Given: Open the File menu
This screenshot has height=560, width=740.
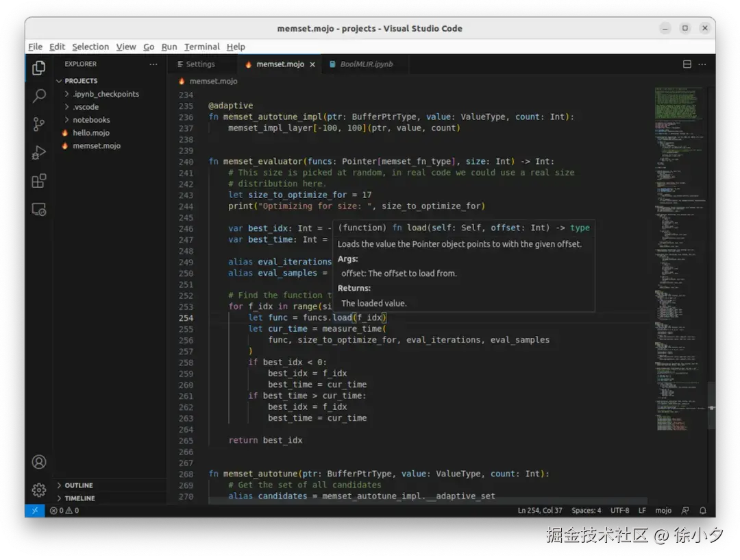Looking at the screenshot, I should pyautogui.click(x=36, y=47).
